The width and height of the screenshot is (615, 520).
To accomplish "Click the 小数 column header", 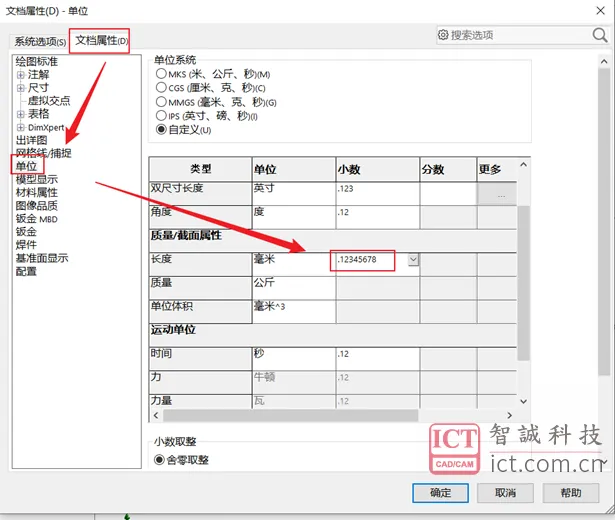I will (377, 169).
